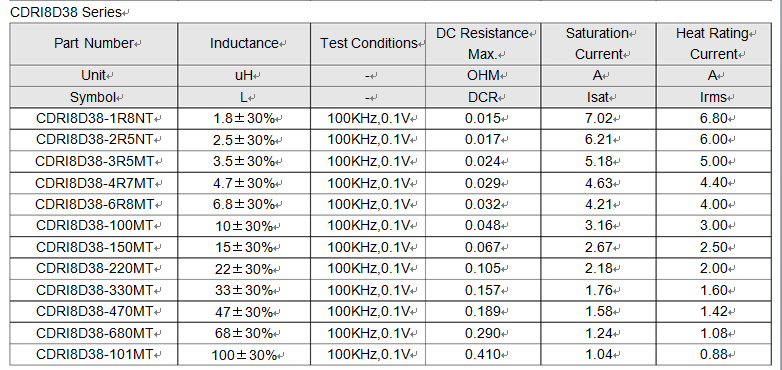Click the CDRI8D38-4R7MT part cell
782x370 pixels.
coord(94,183)
